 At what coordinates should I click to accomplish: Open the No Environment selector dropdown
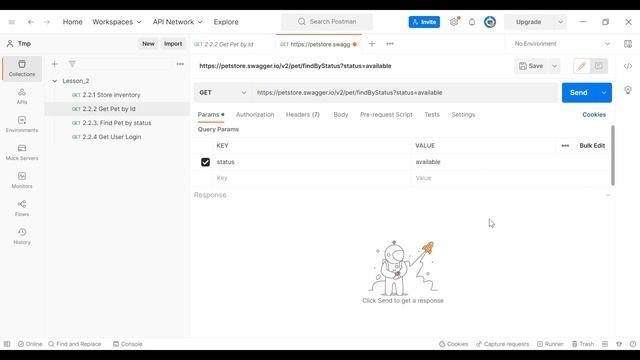click(x=562, y=44)
